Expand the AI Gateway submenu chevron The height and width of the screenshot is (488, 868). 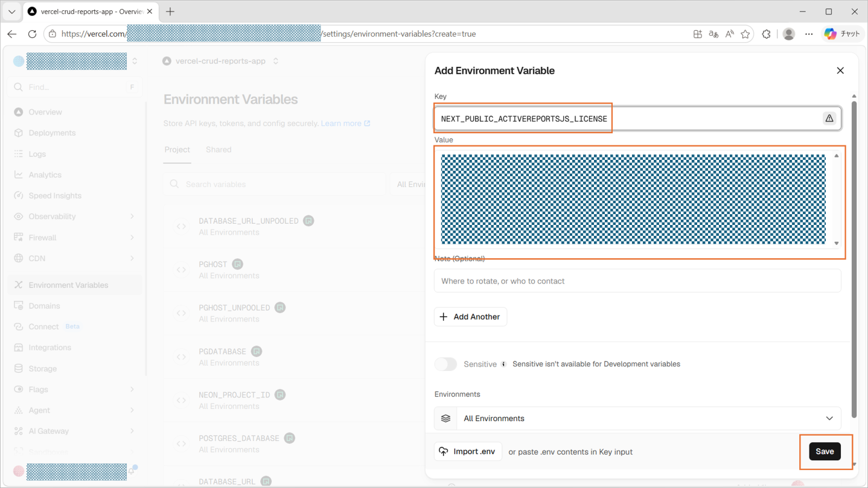pos(132,431)
